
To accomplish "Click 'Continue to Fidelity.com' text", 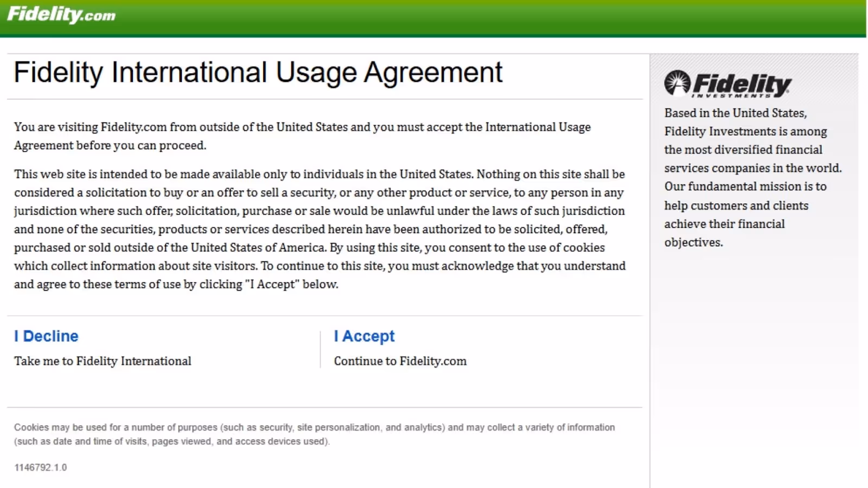I will click(x=400, y=361).
